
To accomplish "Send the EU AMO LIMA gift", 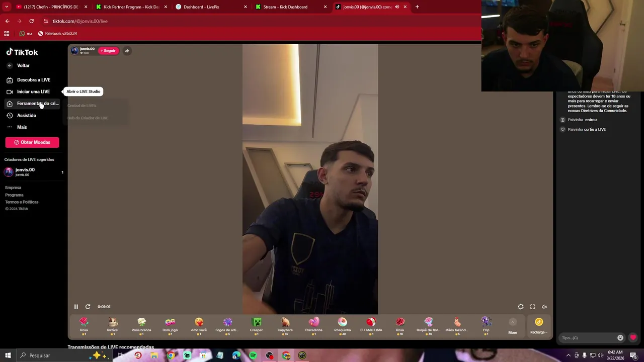I will tap(371, 326).
